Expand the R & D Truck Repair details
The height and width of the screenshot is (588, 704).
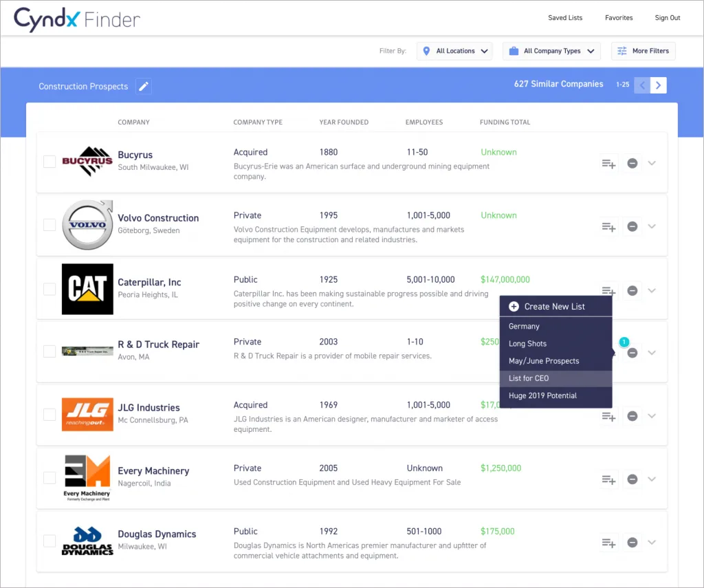tap(652, 353)
